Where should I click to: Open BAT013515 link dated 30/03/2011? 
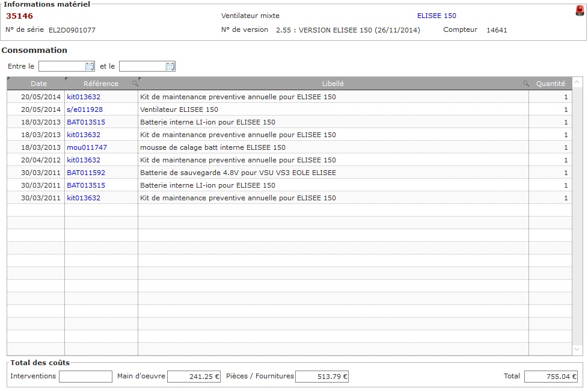[86, 185]
